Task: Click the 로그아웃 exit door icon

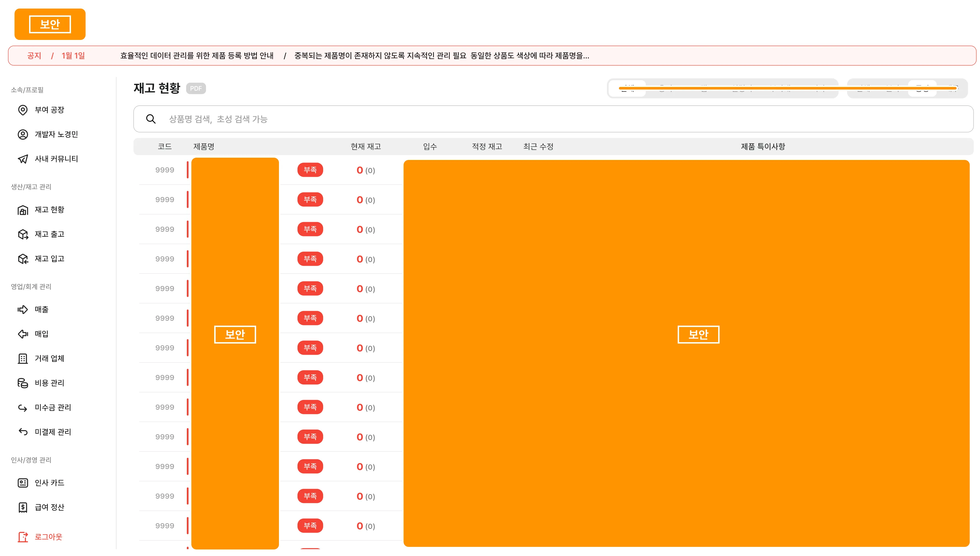Action: [x=23, y=537]
